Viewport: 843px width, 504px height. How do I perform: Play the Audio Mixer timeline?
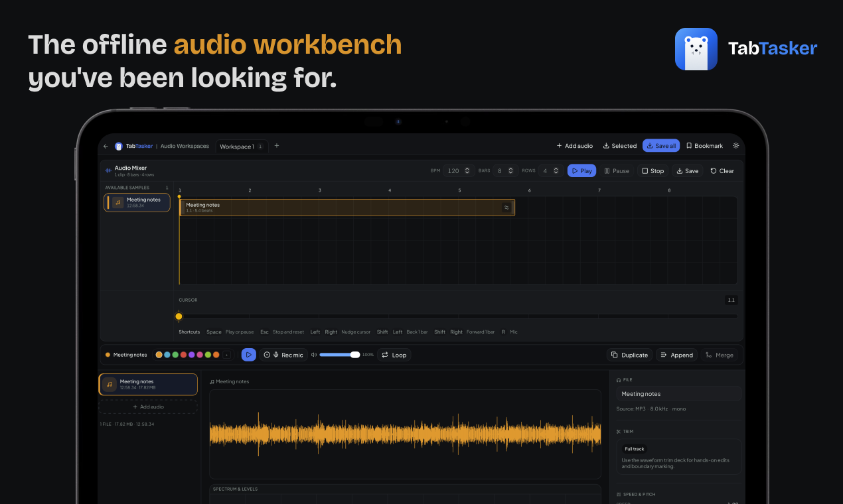click(x=581, y=170)
